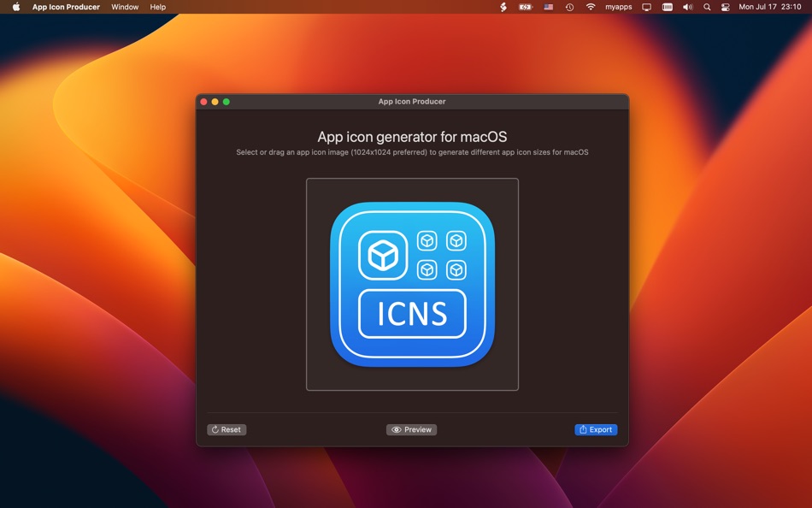Minimize the window with the yellow button
Screen dimensions: 812x508
pos(215,102)
